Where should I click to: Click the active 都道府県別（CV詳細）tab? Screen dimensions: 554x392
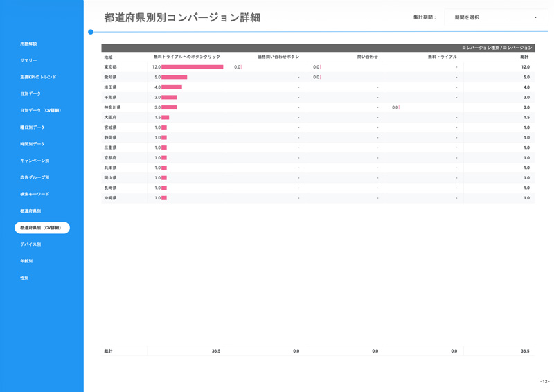(42, 227)
